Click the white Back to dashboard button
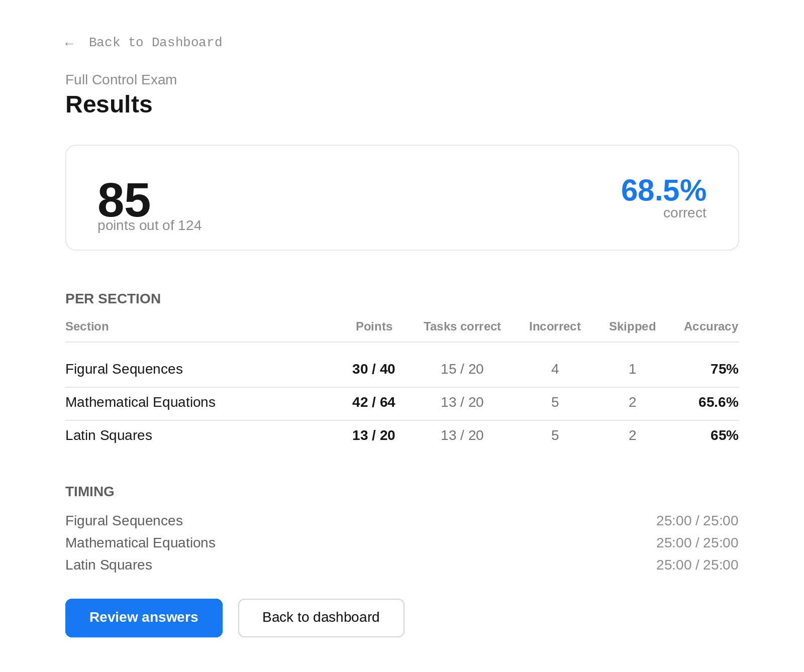Screen dimensions: 804x672 321,618
